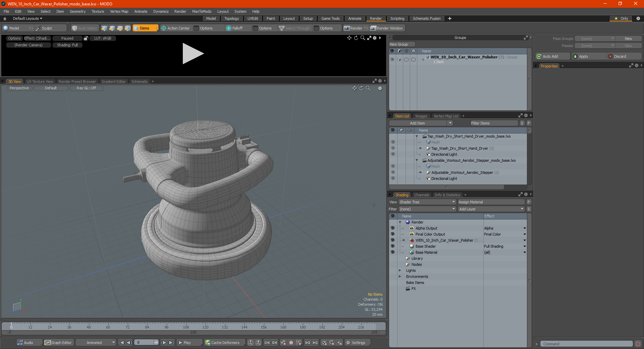Toggle visibility of Final Color Output
The width and height of the screenshot is (644, 349).
pos(392,234)
